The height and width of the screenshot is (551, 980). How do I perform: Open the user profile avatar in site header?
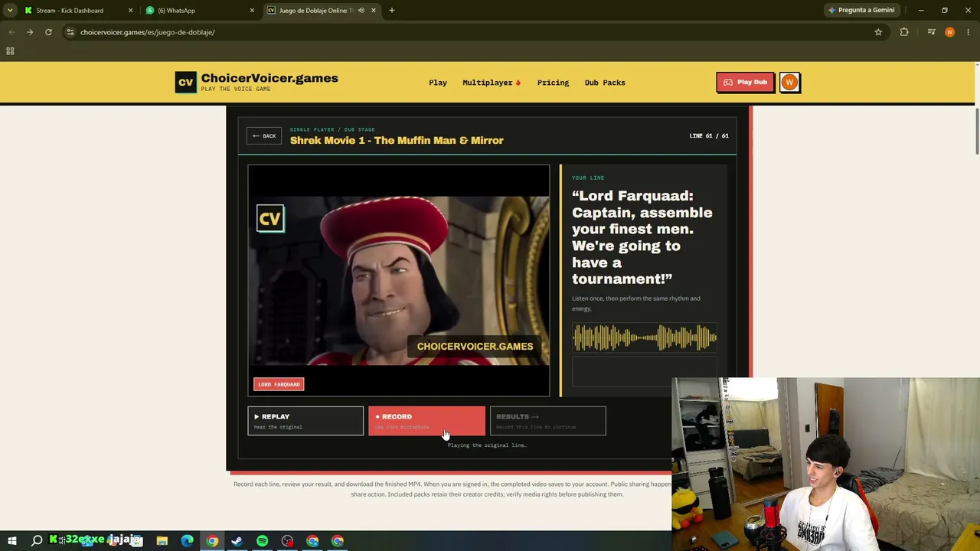pyautogui.click(x=789, y=83)
